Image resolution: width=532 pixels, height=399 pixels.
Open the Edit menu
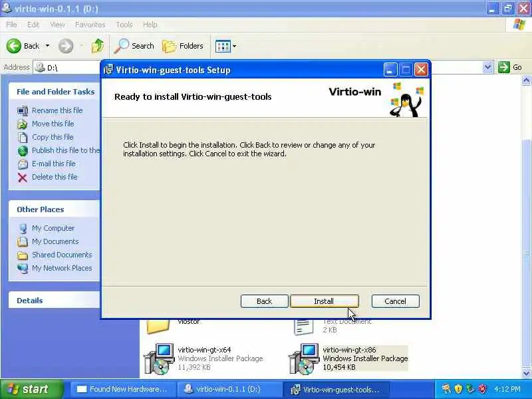[x=33, y=25]
